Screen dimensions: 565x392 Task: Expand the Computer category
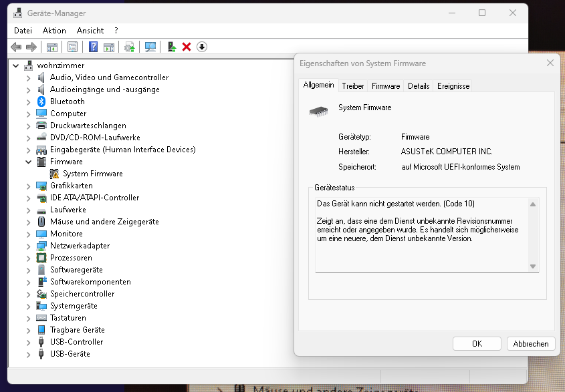[x=29, y=114]
